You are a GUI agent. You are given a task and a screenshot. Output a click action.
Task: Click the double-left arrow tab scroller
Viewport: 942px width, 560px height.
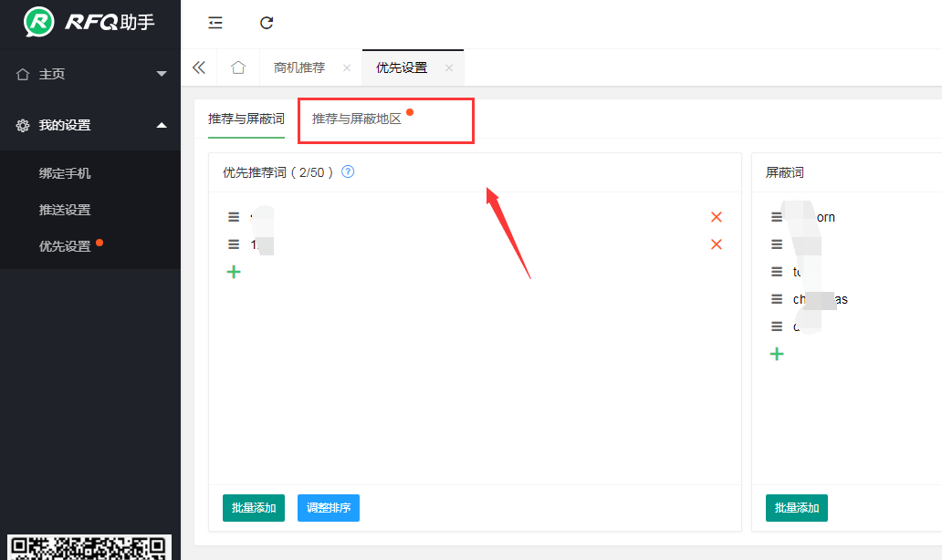[198, 67]
